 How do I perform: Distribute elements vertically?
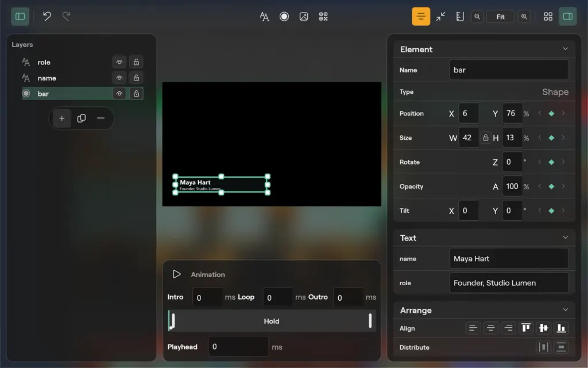tap(561, 347)
